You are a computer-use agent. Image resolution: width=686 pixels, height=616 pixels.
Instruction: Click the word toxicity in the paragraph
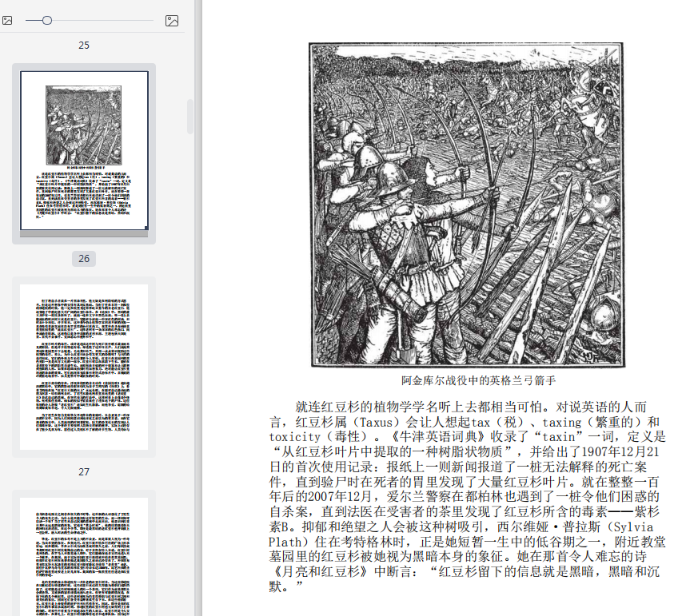(295, 437)
